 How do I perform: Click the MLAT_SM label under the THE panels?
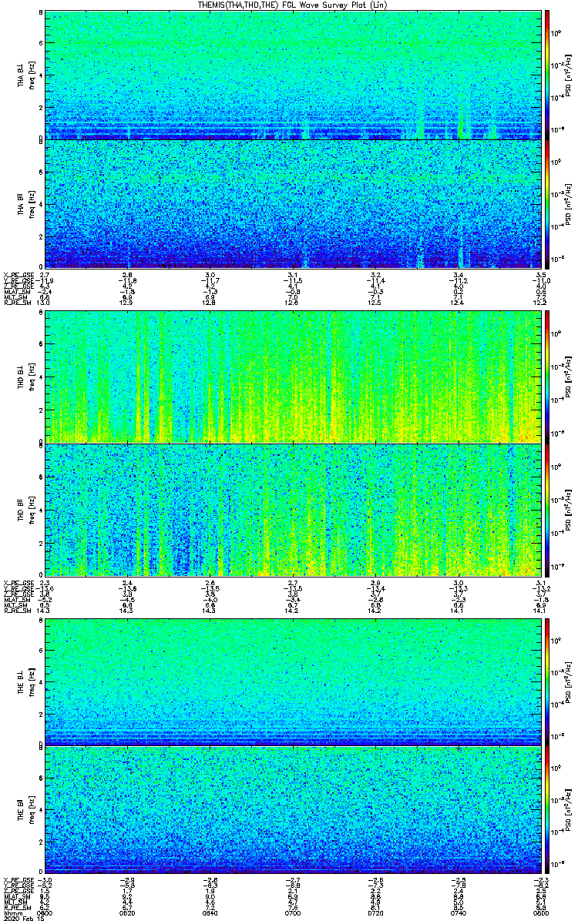[16, 896]
